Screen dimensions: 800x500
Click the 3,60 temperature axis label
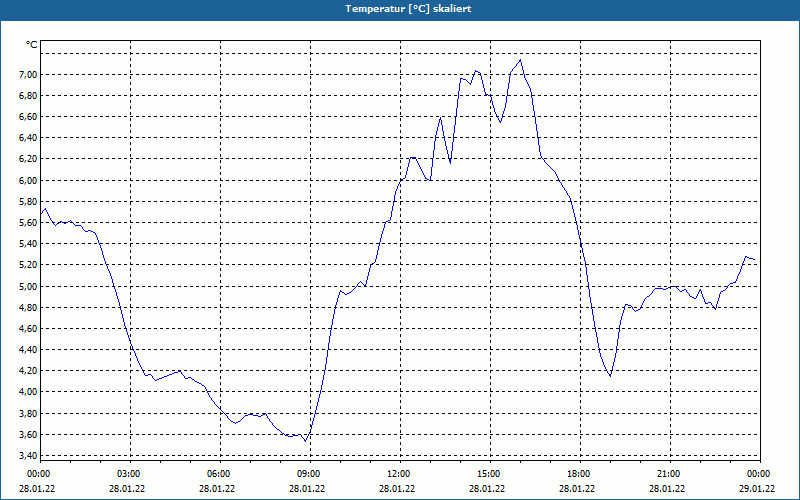[28, 435]
